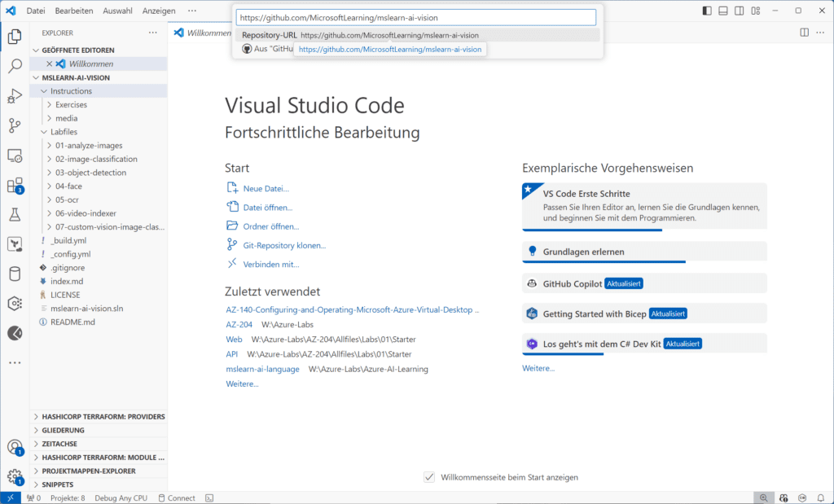
Task: Click Neue Datei... link
Action: 266,188
